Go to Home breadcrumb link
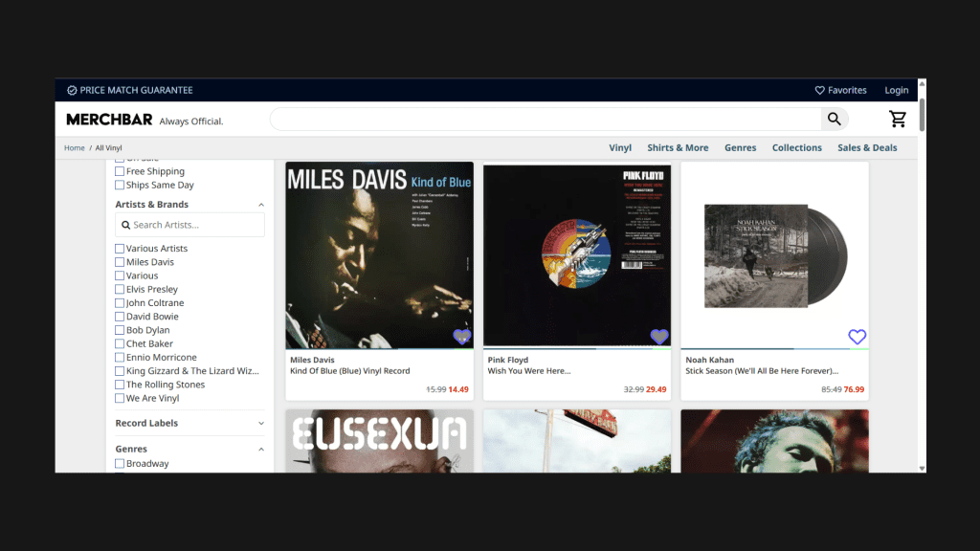This screenshot has width=980, height=551. [75, 148]
